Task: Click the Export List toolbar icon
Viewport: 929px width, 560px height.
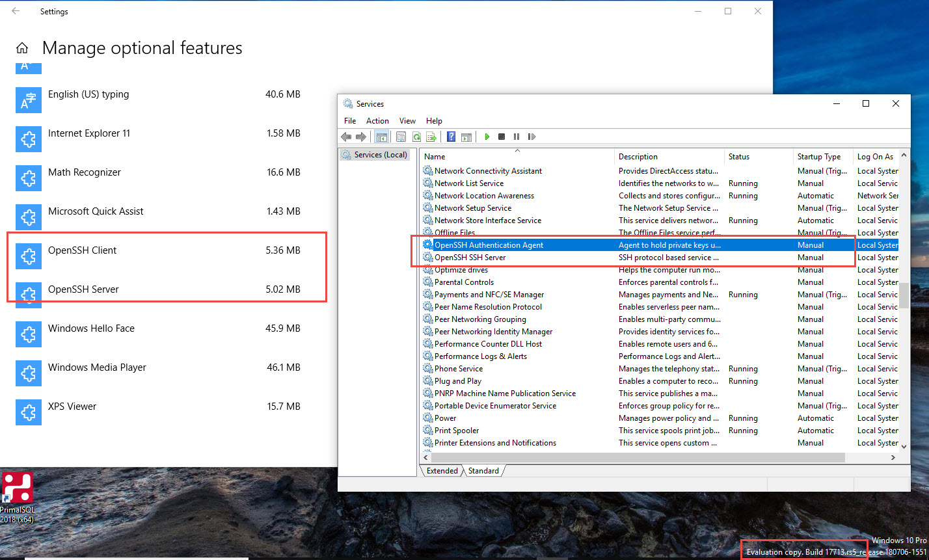Action: (x=431, y=137)
